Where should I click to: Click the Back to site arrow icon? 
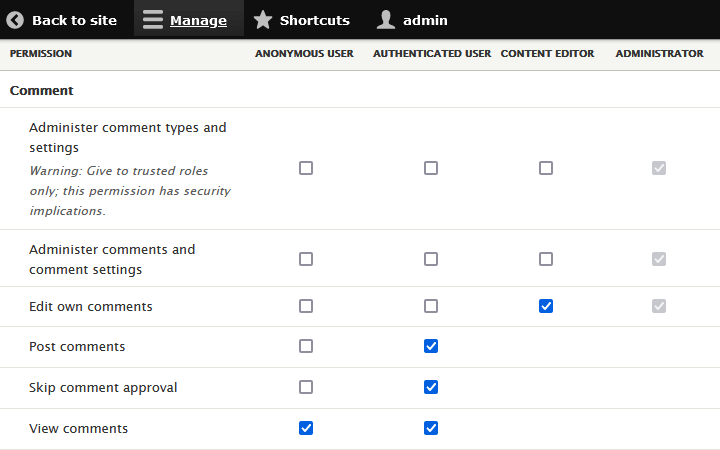(x=15, y=20)
